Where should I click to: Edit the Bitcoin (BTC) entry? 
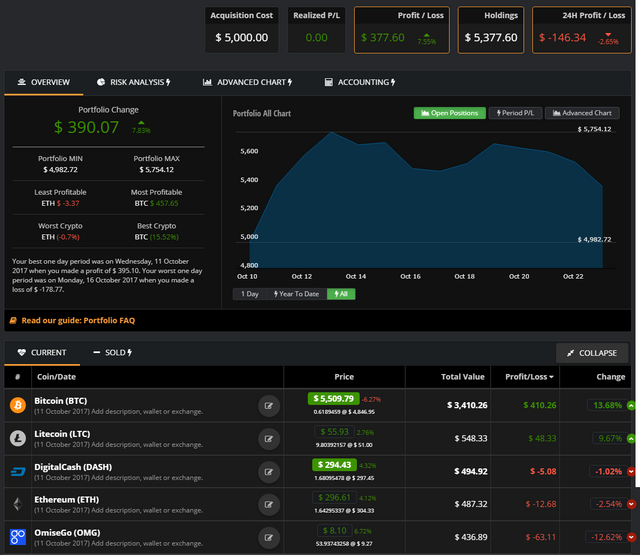click(x=269, y=406)
